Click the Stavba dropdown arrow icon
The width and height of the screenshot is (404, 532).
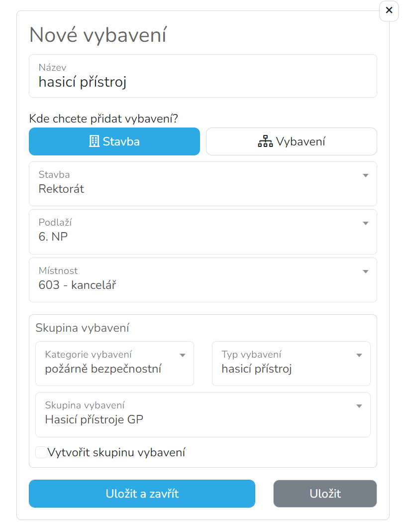click(365, 175)
